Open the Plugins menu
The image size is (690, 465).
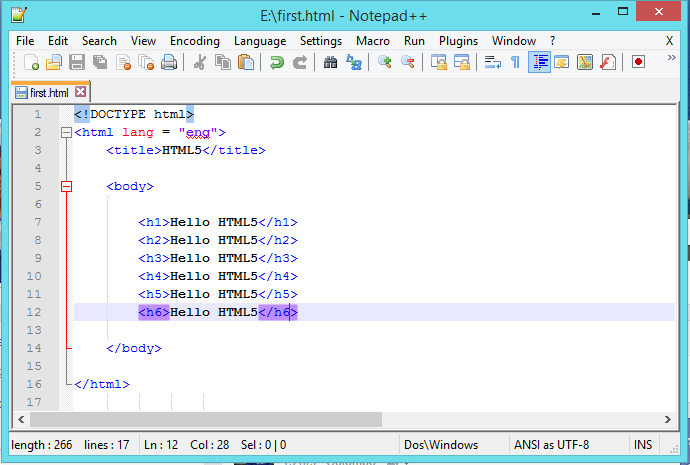tap(459, 41)
